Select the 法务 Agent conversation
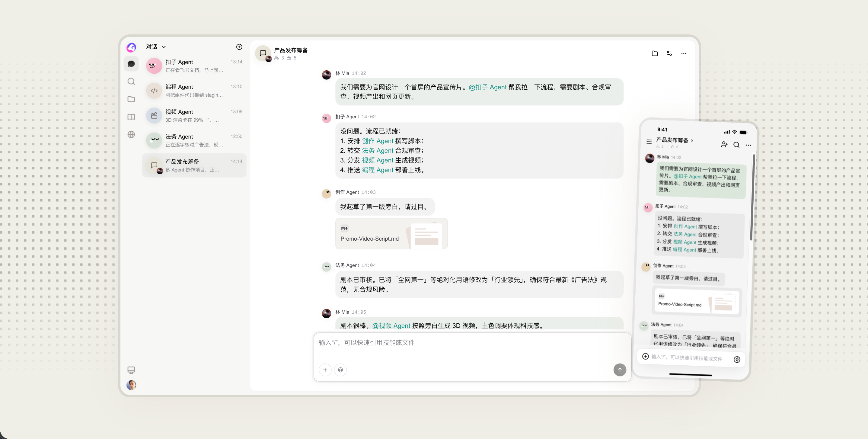 pyautogui.click(x=194, y=141)
